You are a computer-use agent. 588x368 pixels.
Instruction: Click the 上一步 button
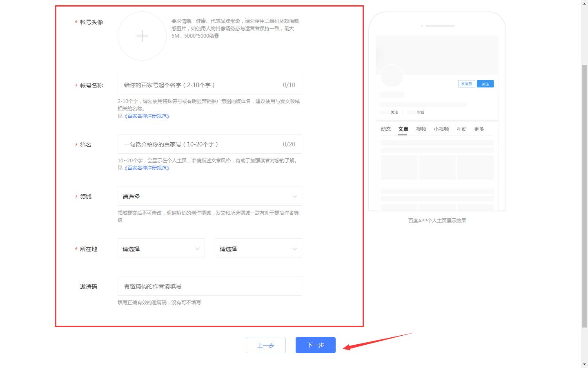tap(265, 345)
